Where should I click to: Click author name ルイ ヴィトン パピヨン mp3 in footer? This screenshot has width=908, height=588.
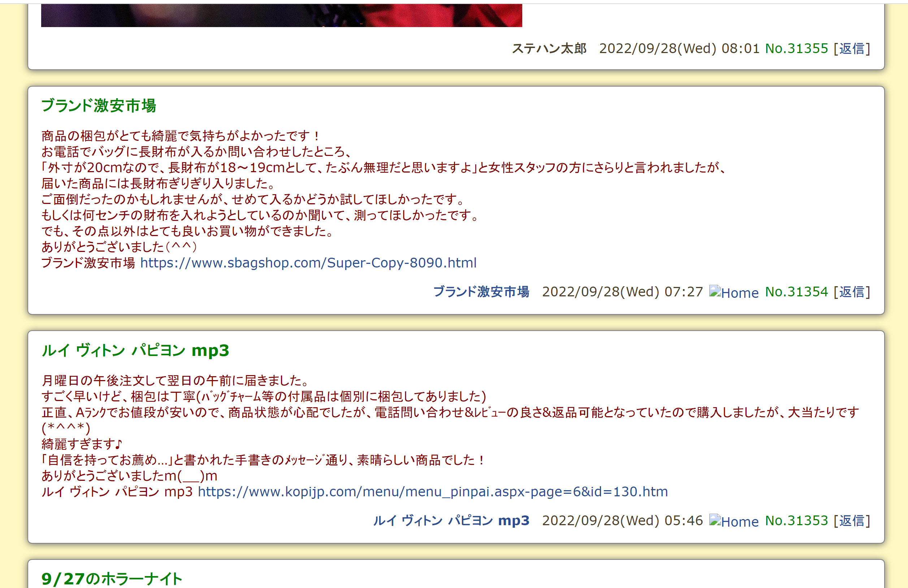[451, 521]
